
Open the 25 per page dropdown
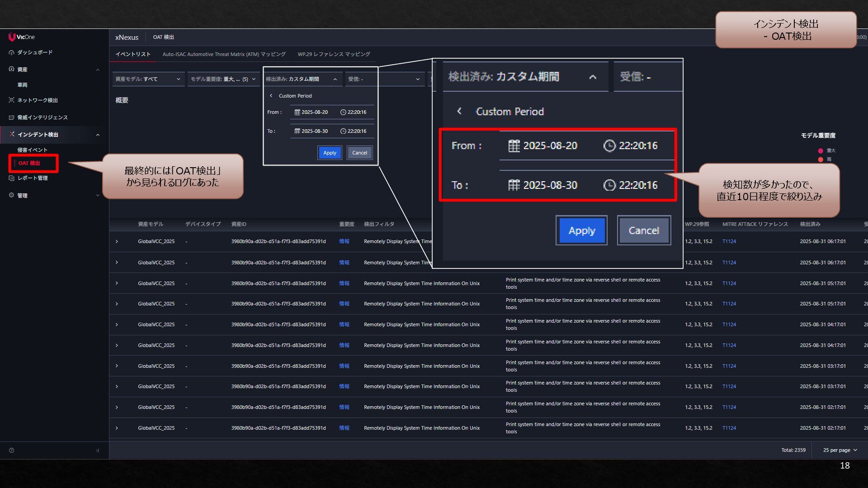click(840, 450)
